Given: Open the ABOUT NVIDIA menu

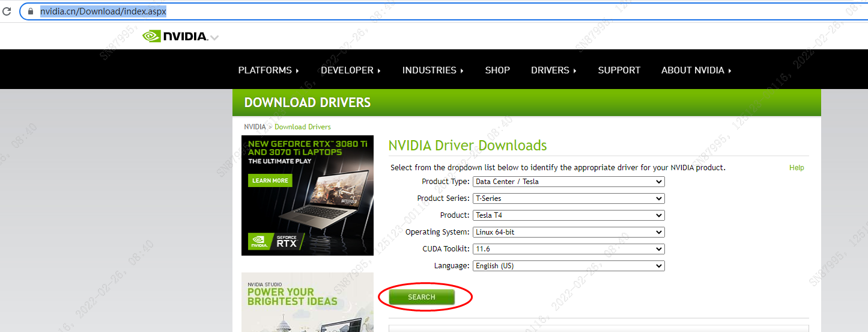Looking at the screenshot, I should point(696,70).
